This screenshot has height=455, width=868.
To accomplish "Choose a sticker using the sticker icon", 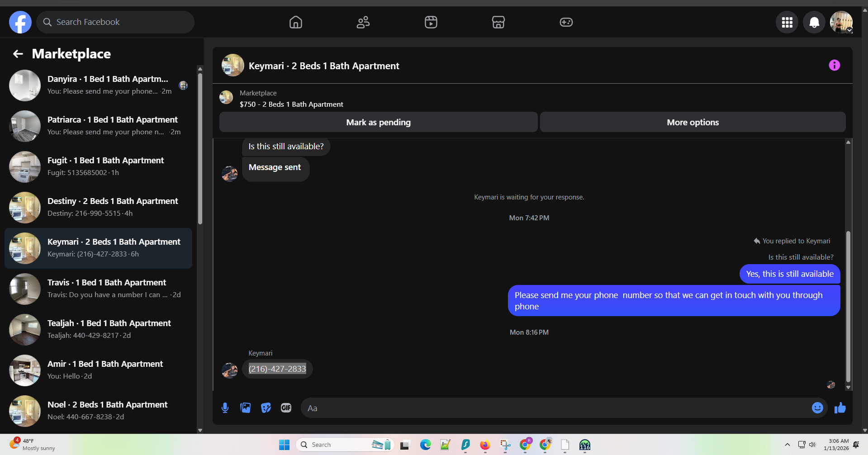I will point(266,408).
